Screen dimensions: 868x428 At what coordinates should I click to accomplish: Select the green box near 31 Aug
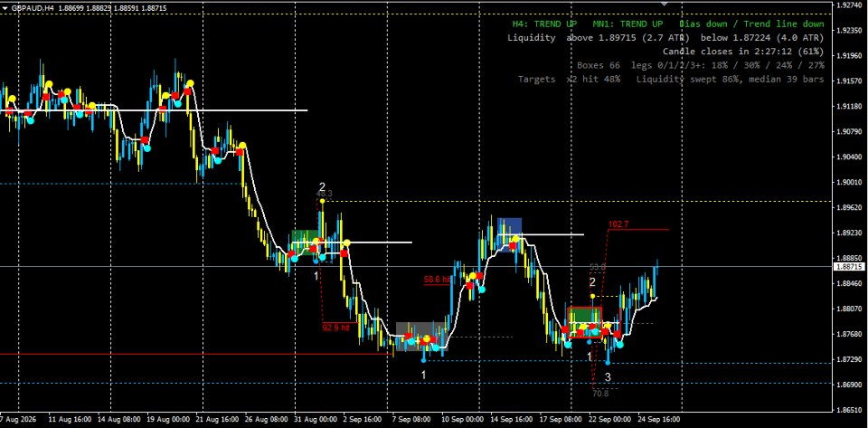(305, 243)
